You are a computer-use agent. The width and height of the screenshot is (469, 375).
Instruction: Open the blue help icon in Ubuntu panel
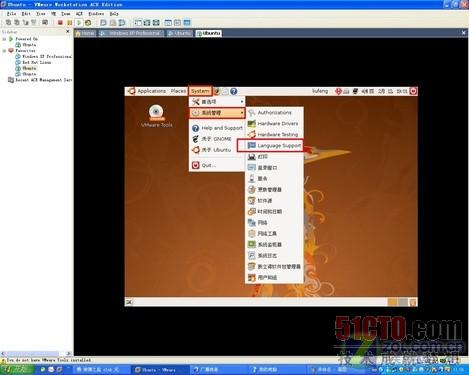[234, 91]
